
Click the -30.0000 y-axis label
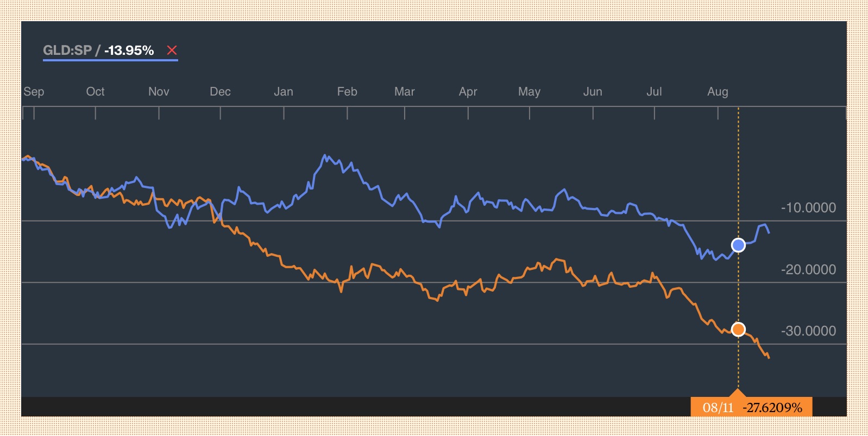coord(808,331)
